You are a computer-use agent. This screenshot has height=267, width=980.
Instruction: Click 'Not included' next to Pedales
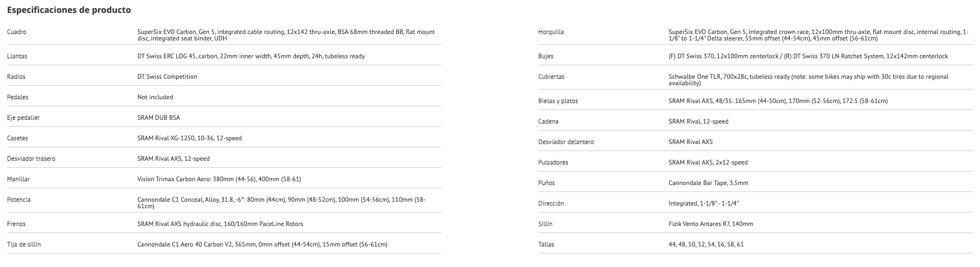click(x=155, y=97)
